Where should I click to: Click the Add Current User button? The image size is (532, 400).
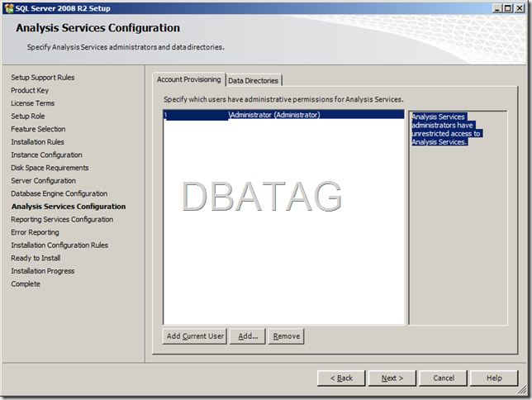195,336
